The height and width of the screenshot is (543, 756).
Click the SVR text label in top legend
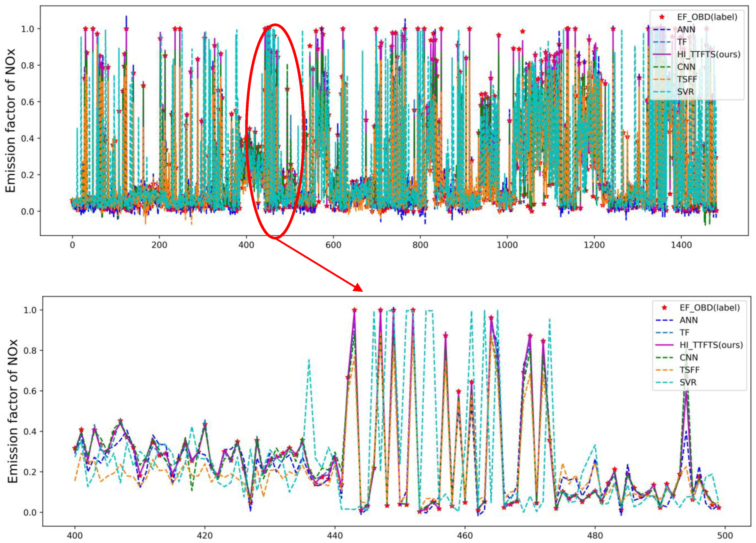685,92
